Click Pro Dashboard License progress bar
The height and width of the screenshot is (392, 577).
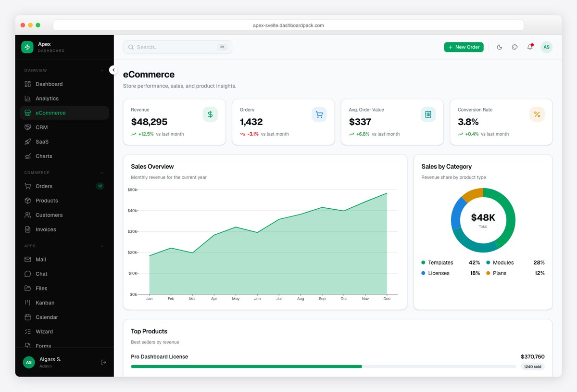tap(323, 367)
